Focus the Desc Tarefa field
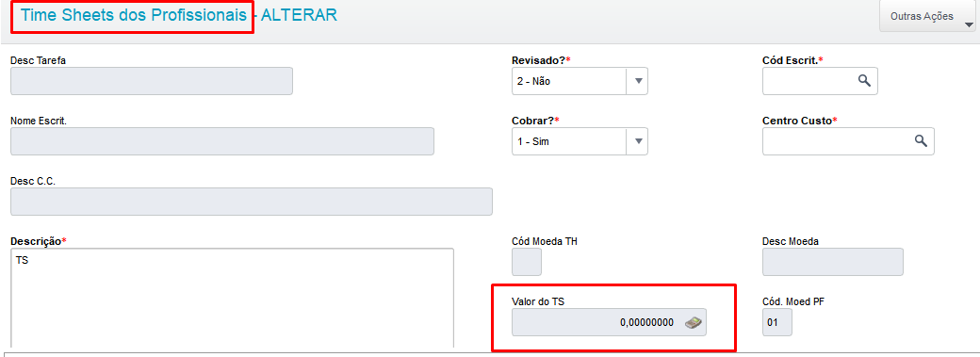980x357 pixels. coord(152,81)
